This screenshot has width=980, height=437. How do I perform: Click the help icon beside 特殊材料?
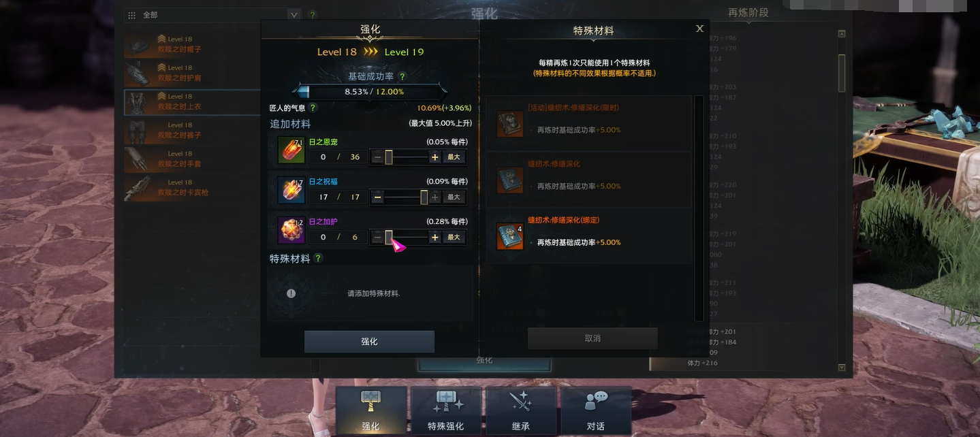pos(318,259)
